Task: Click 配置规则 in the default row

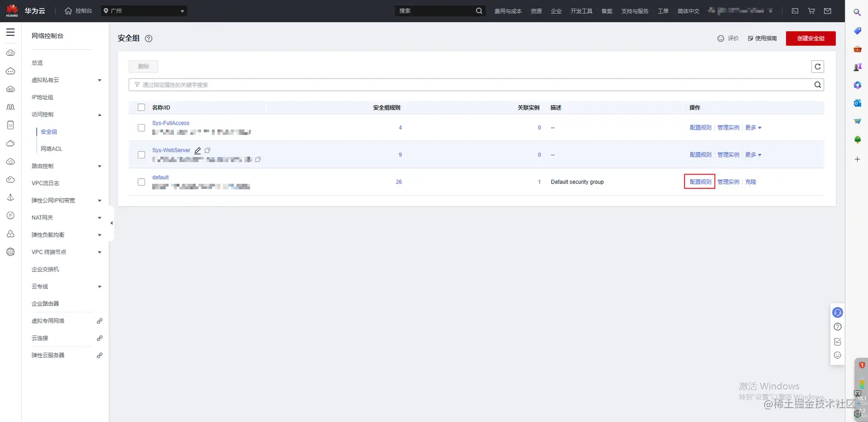Action: 700,182
